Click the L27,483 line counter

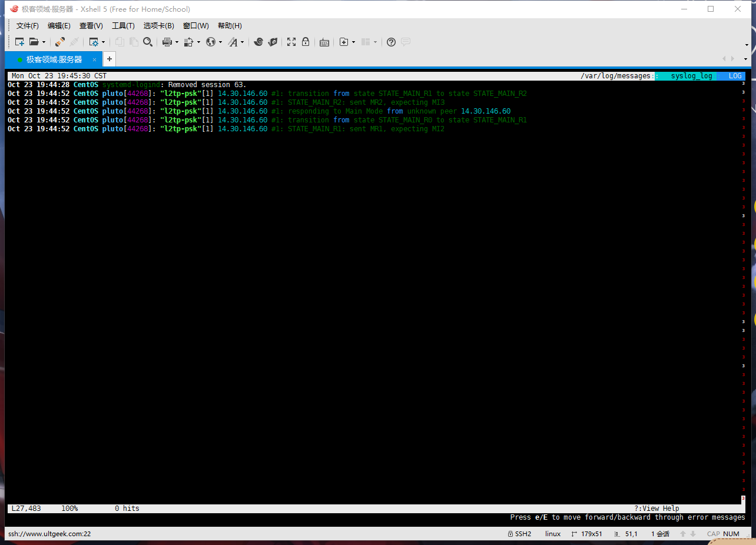(x=26, y=509)
